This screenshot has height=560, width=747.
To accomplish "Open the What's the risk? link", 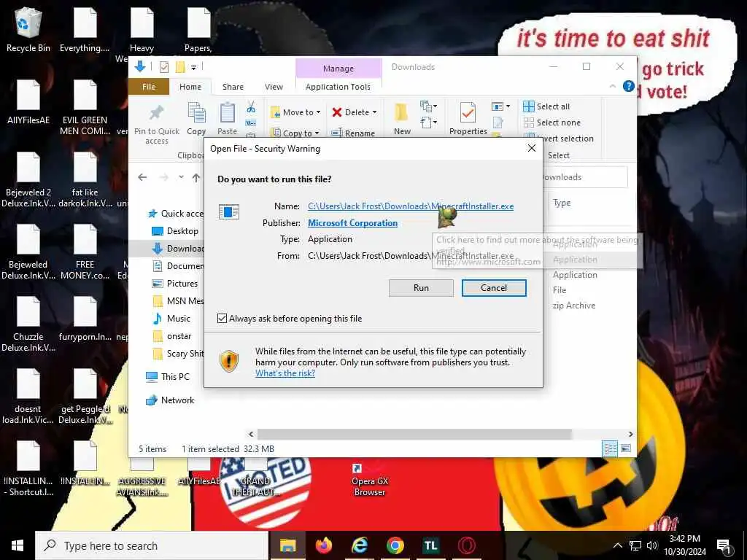I will [x=285, y=373].
